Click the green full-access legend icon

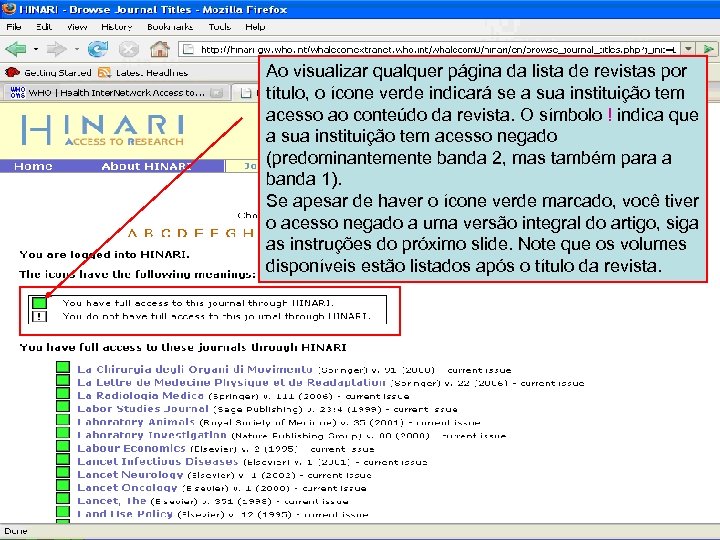point(39,303)
